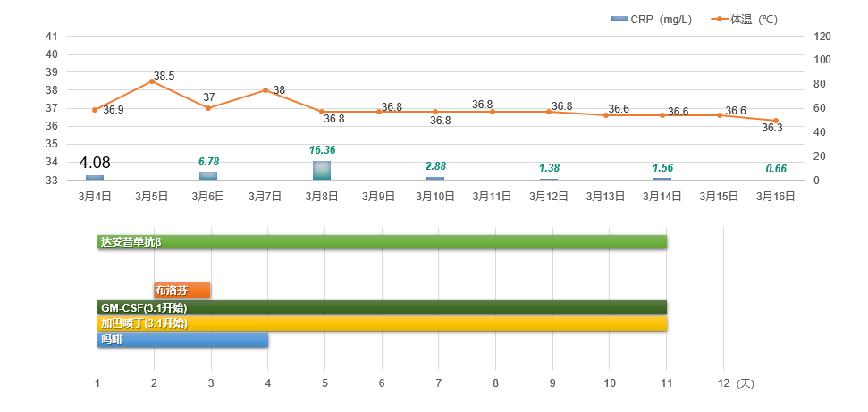The image size is (868, 412).
Task: Click the 3月11日 date axis label
Action: coord(493,197)
